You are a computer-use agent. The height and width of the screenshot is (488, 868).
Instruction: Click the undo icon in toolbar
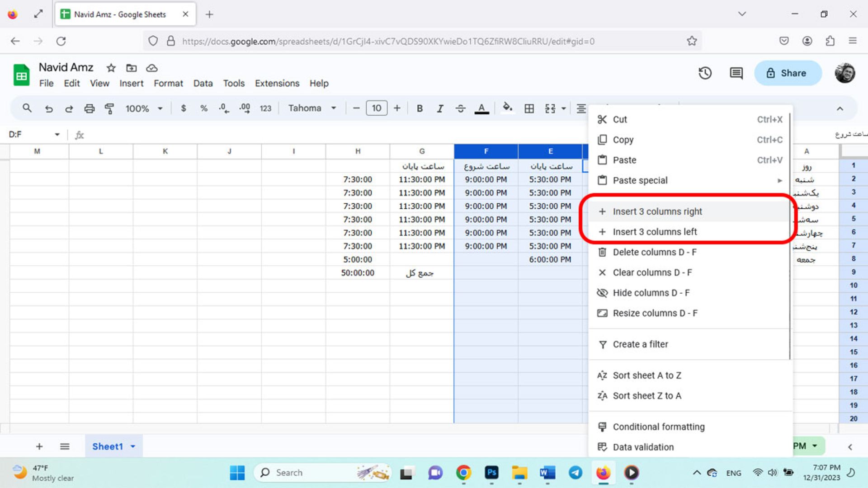[49, 108]
